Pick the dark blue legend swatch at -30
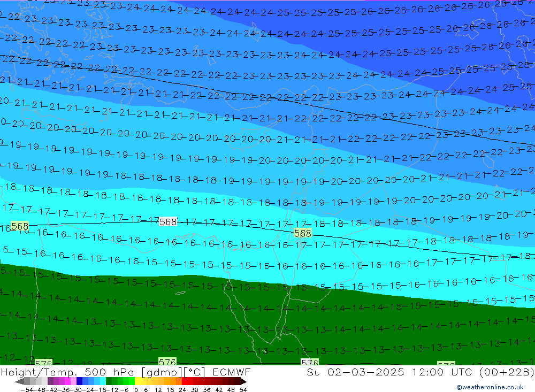This screenshot has height=392, width=535. pyautogui.click(x=79, y=381)
